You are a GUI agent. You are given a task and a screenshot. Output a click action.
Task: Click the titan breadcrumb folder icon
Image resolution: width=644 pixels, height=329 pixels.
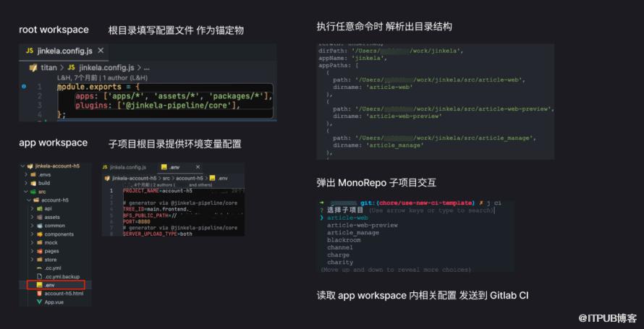coord(33,68)
